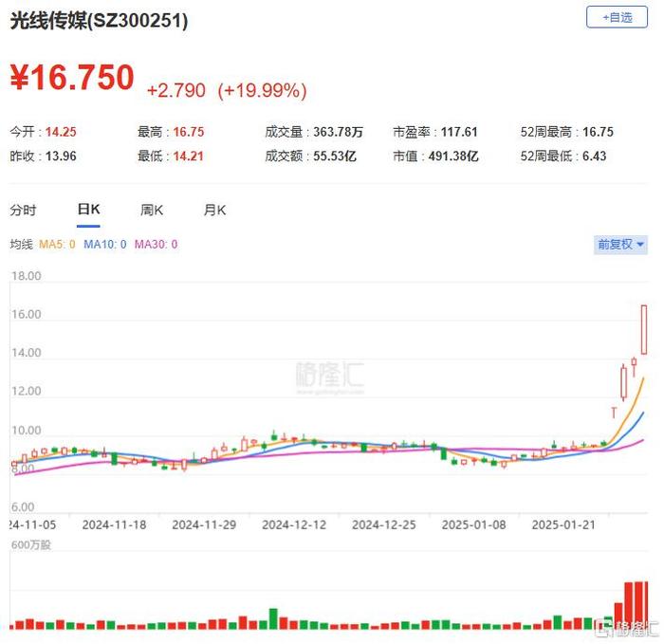The height and width of the screenshot is (644, 664).
Task: Click the 市盈率 value 117.61
Action: tap(459, 132)
